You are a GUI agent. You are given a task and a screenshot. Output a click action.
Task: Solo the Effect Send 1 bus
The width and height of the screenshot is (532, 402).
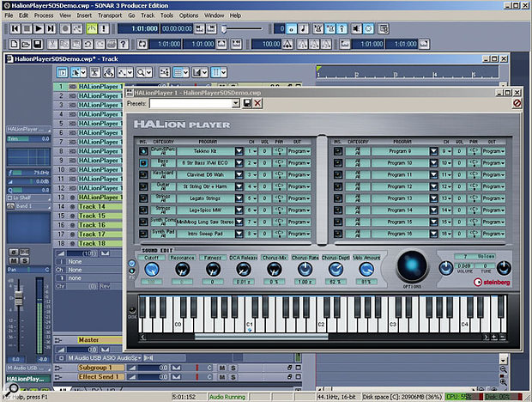point(233,377)
